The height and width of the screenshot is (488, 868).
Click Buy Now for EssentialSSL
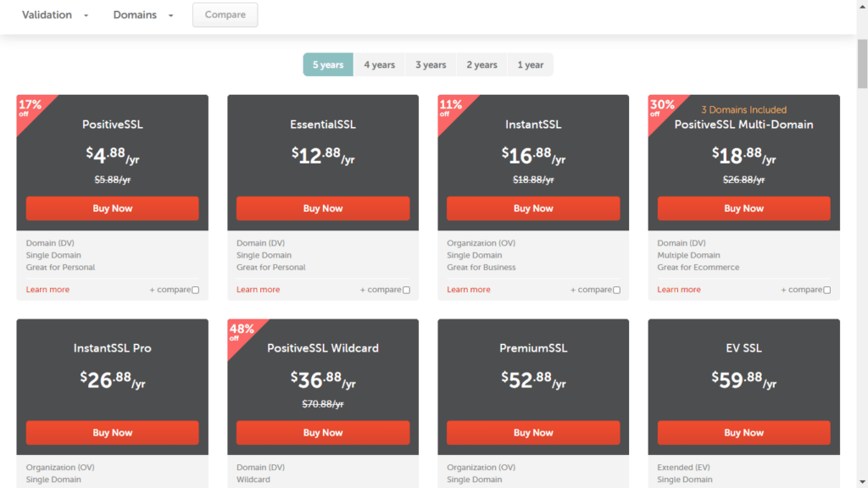(x=322, y=208)
